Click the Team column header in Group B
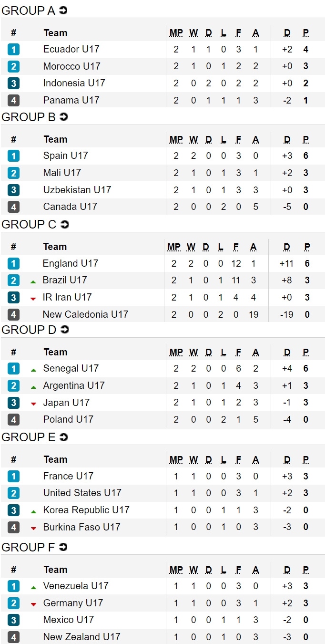This screenshot has width=325, height=644. (x=55, y=139)
